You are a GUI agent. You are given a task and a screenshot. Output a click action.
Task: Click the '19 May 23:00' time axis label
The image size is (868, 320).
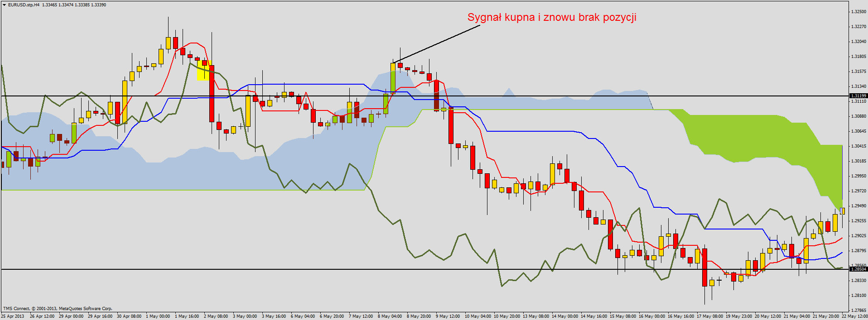pyautogui.click(x=739, y=316)
